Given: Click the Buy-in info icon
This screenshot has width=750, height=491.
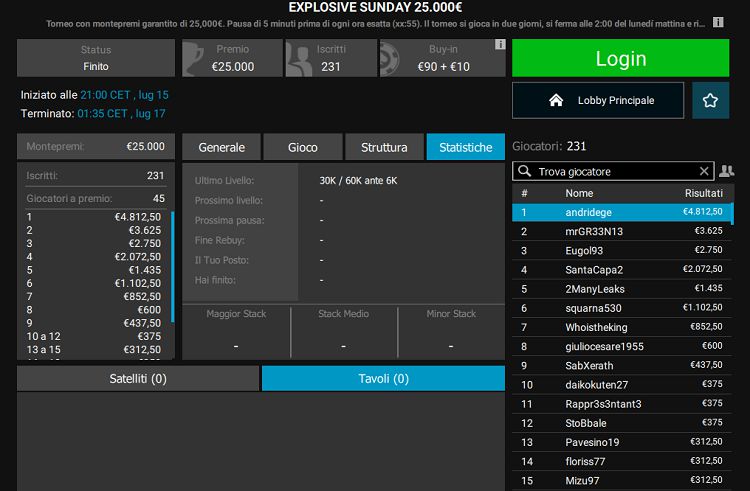Looking at the screenshot, I should pos(500,45).
